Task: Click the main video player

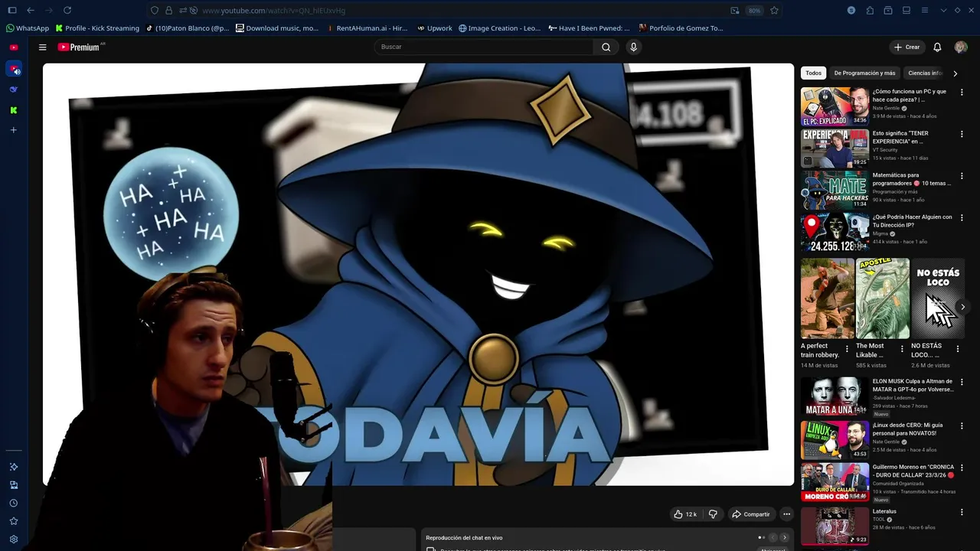Action: pos(418,274)
